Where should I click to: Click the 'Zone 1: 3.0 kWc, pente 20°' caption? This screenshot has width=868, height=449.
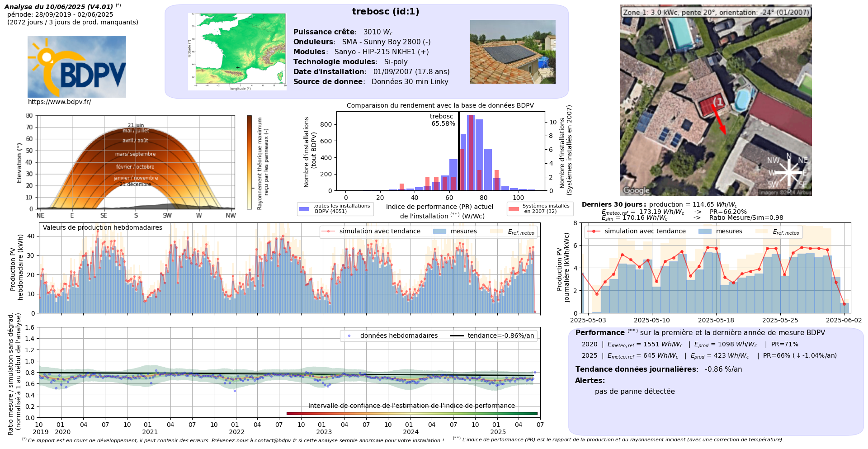point(716,12)
